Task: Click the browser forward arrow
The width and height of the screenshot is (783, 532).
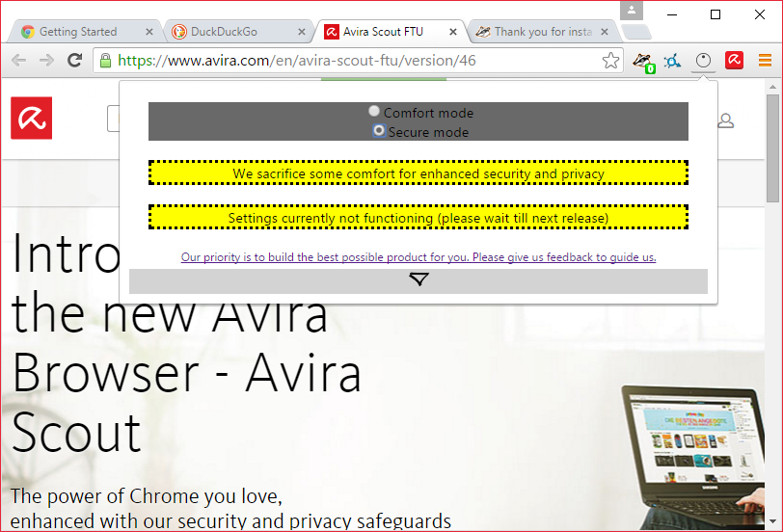Action: [x=46, y=61]
